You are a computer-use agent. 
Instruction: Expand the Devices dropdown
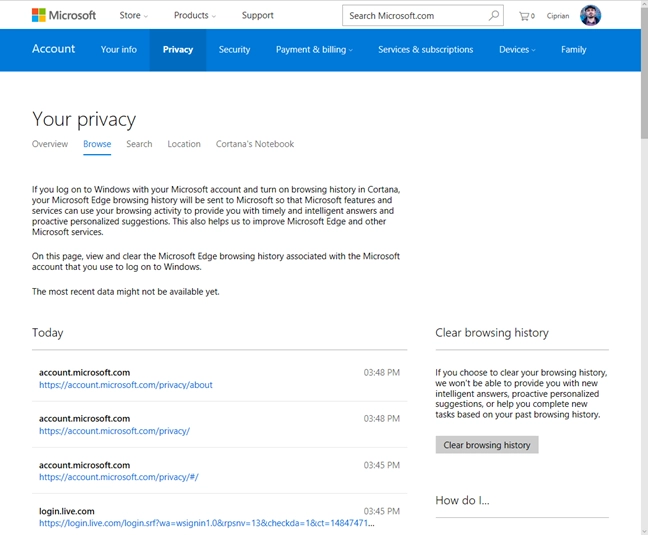517,50
